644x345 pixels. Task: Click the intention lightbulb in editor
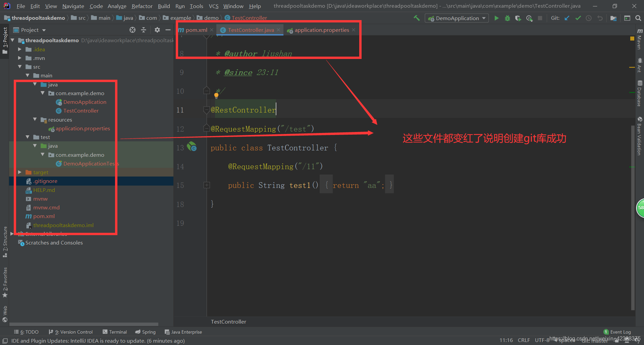(x=216, y=95)
